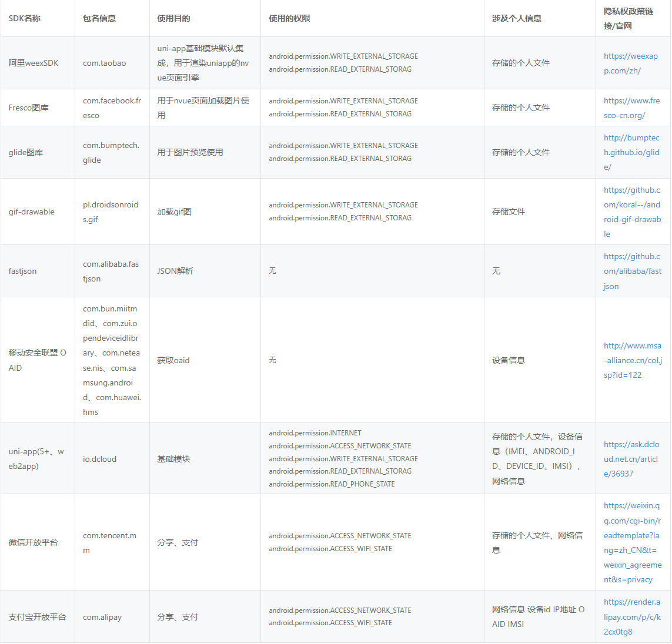Click 'ACCESS_WIFI_STATE' in the 微信开放平台 row
Image resolution: width=672 pixels, height=644 pixels.
330,549
